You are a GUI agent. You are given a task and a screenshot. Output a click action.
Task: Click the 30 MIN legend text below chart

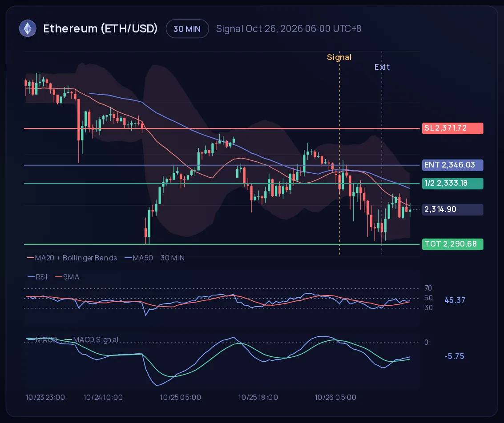(x=173, y=258)
